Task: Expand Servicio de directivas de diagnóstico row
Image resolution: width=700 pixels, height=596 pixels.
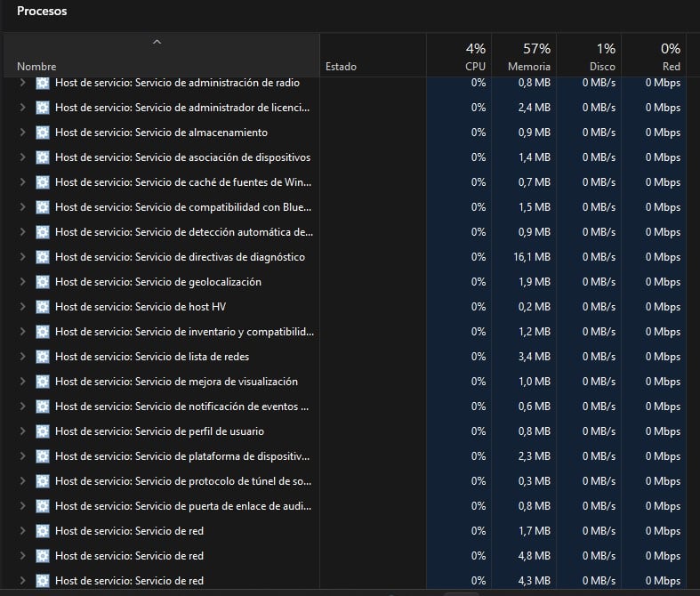Action: pos(22,257)
